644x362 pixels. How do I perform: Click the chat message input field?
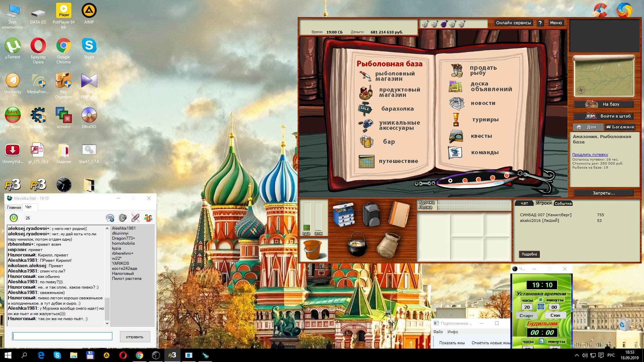pos(62,336)
